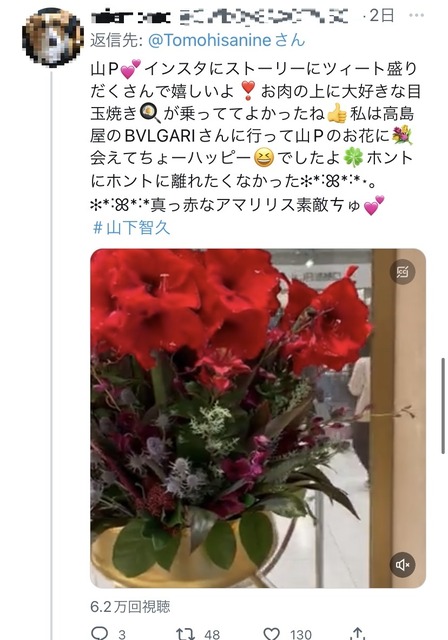This screenshot has width=448, height=640.
Task: Click the 2日 timestamp
Action: [381, 16]
